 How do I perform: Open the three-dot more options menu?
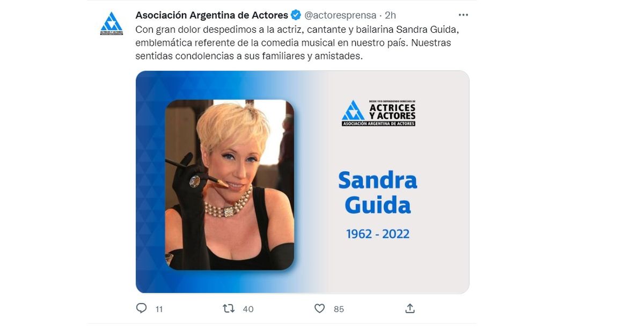pos(463,14)
